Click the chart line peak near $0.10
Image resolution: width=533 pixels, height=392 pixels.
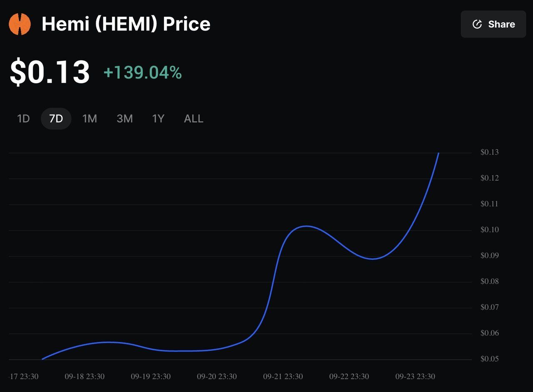306,226
